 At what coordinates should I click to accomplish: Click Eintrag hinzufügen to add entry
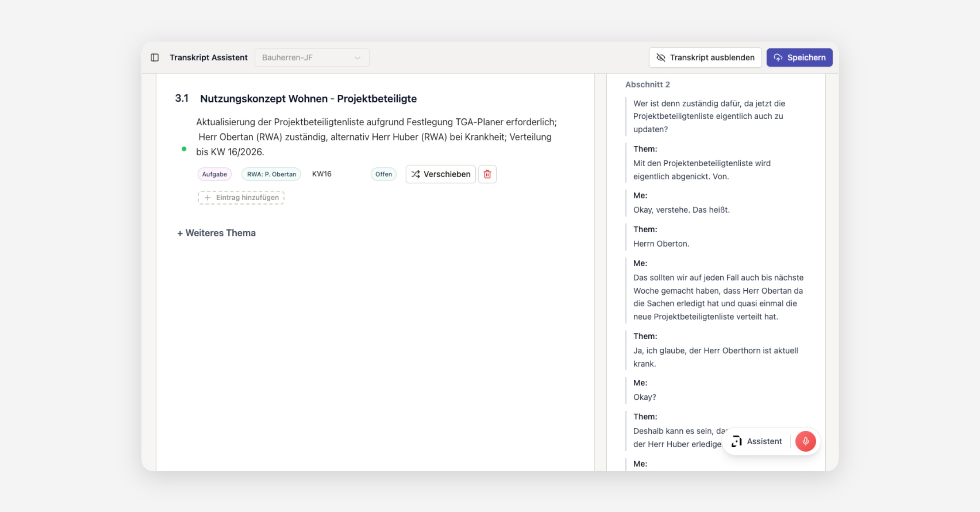(241, 198)
